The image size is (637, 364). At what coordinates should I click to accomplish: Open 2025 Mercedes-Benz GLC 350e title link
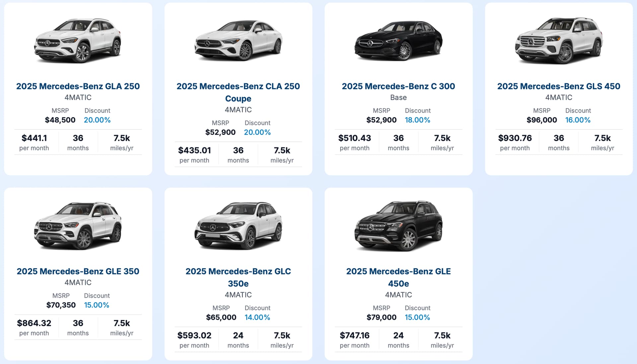click(238, 277)
